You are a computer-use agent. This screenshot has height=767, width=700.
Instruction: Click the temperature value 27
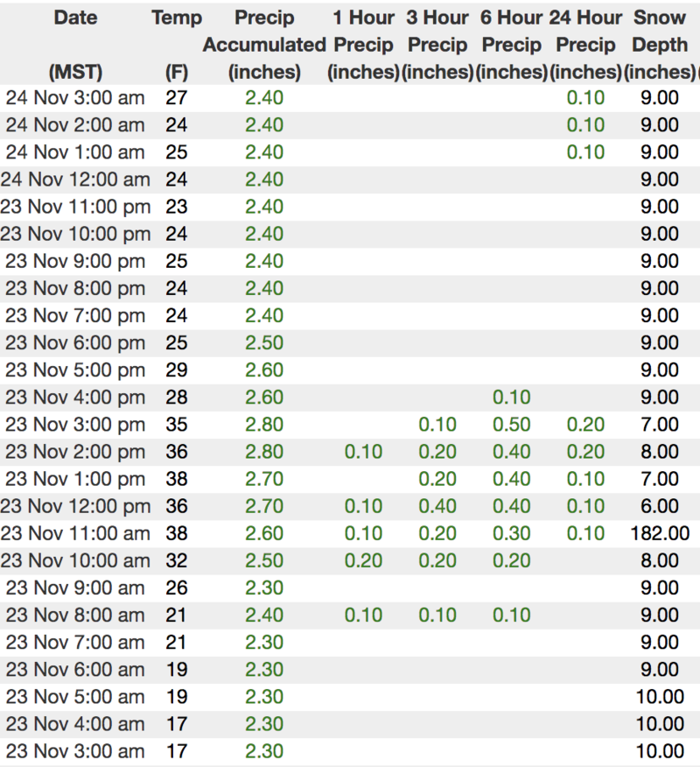[176, 98]
